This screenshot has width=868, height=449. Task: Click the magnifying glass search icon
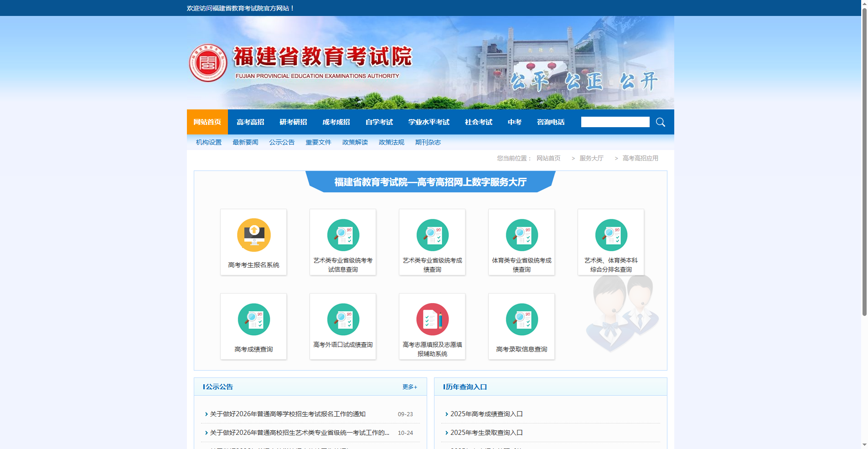coord(660,122)
